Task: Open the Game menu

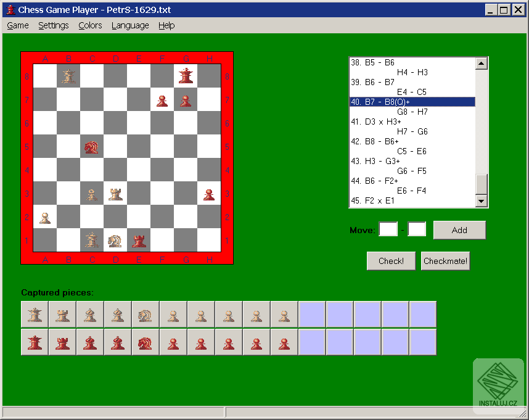Action: tap(17, 25)
